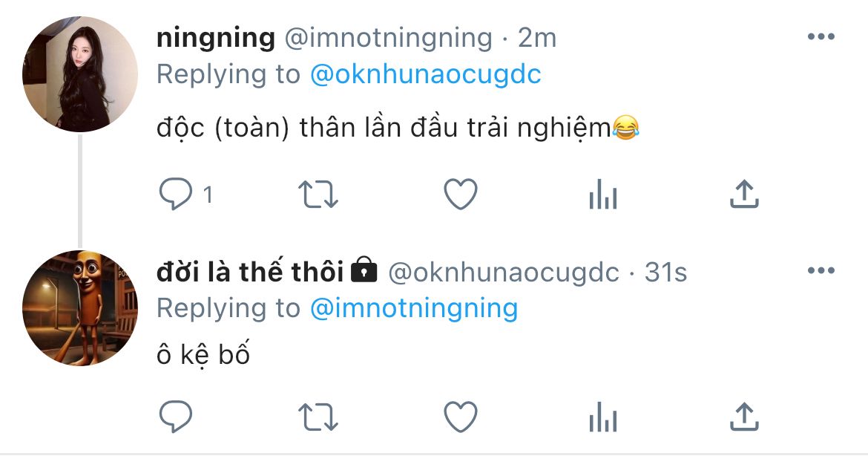Screen dimensions: 868x456
Task: View đời là thế thôi profile avatar
Action: point(79,308)
